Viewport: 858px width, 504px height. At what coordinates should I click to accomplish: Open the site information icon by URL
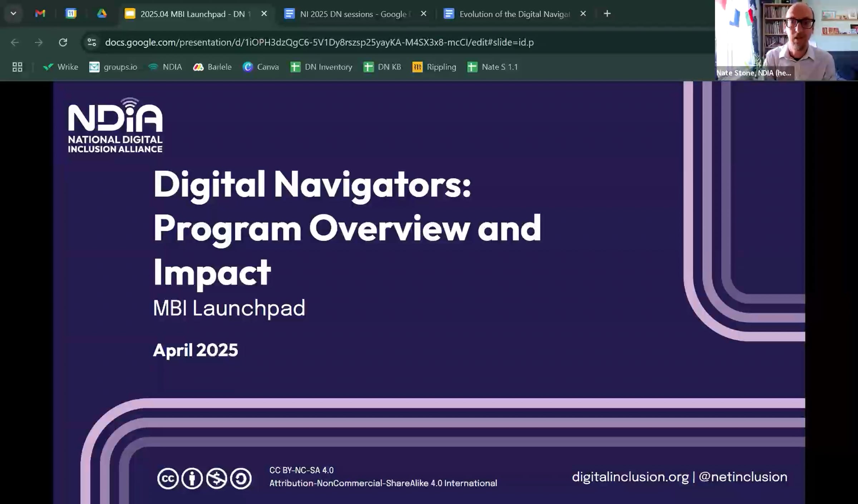pyautogui.click(x=92, y=43)
